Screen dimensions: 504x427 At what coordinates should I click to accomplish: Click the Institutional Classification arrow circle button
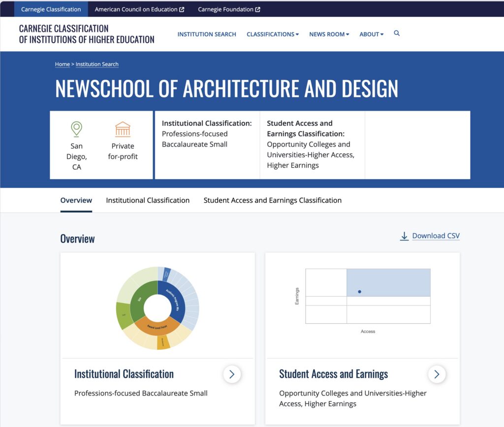point(232,374)
